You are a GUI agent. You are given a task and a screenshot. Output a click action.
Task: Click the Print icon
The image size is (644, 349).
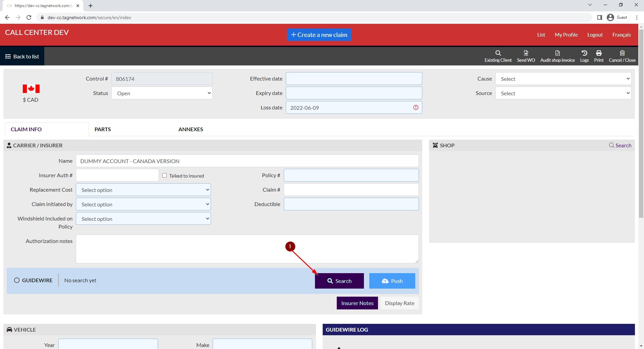599,53
